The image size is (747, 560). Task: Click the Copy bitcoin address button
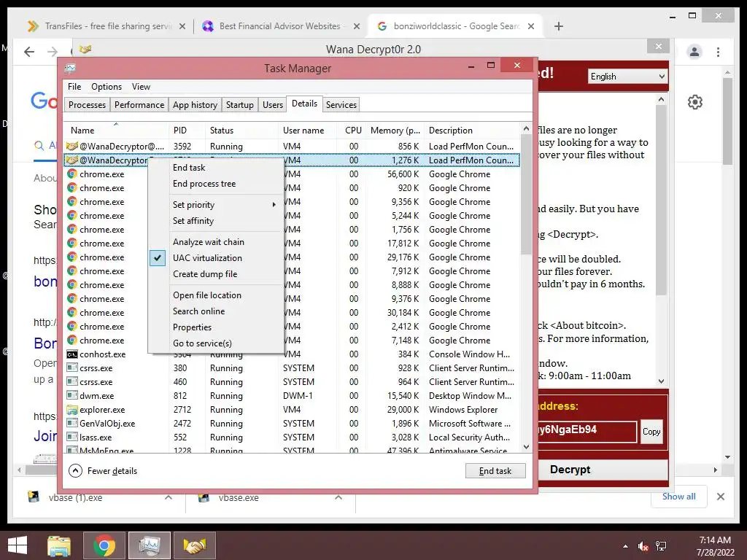[x=651, y=432]
